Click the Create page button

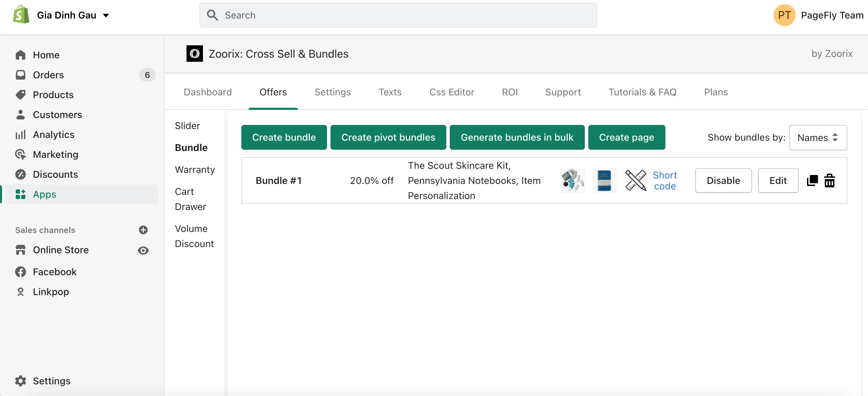pos(627,137)
